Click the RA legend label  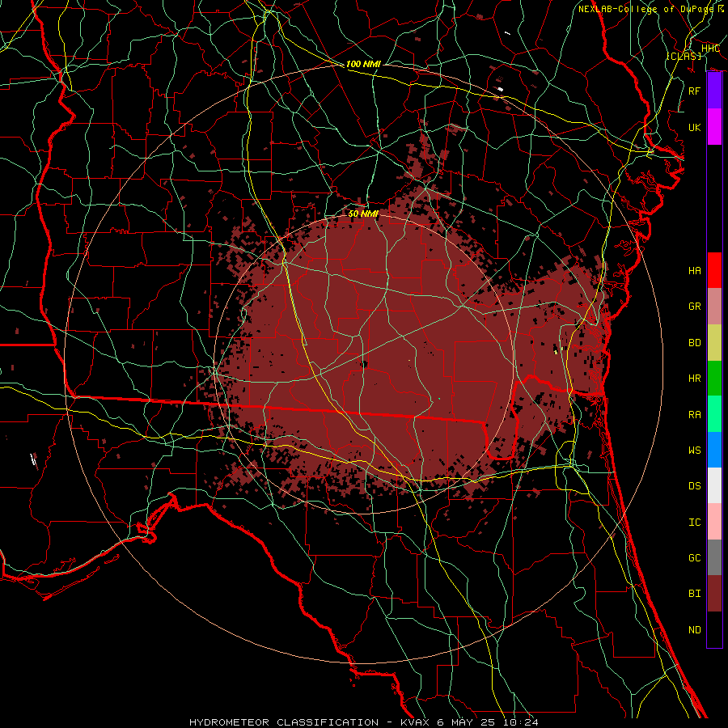point(694,415)
